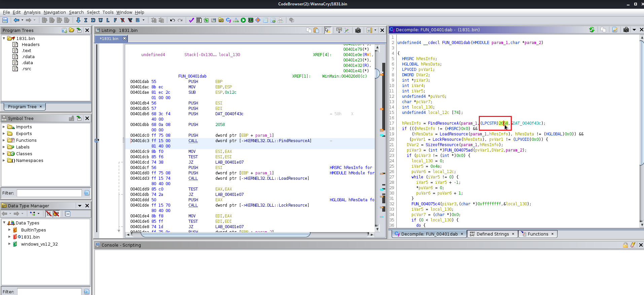644x295 pixels.
Task: Take a snapshot of the Listing view
Action: [x=358, y=30]
